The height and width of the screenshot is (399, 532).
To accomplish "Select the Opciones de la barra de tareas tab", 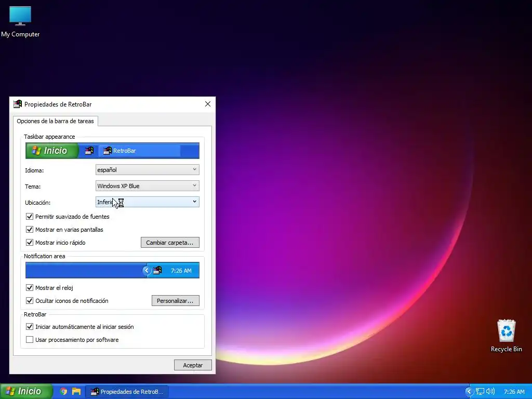I will click(x=55, y=121).
